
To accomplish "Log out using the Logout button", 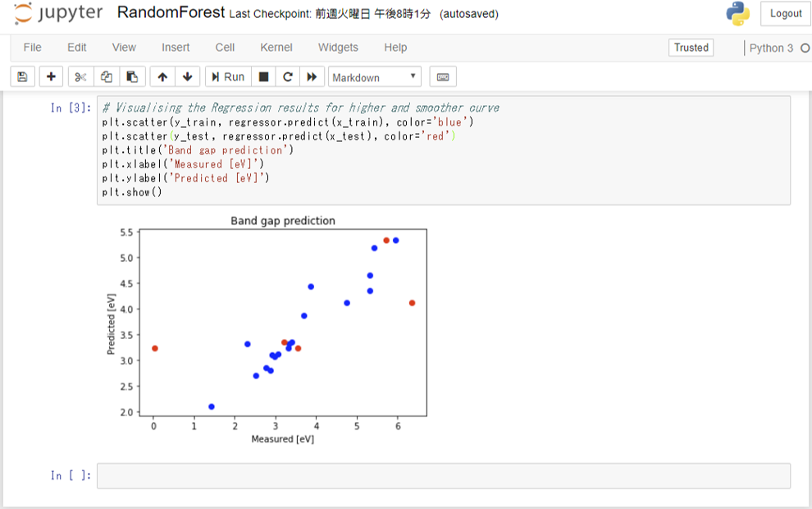I will tap(784, 13).
